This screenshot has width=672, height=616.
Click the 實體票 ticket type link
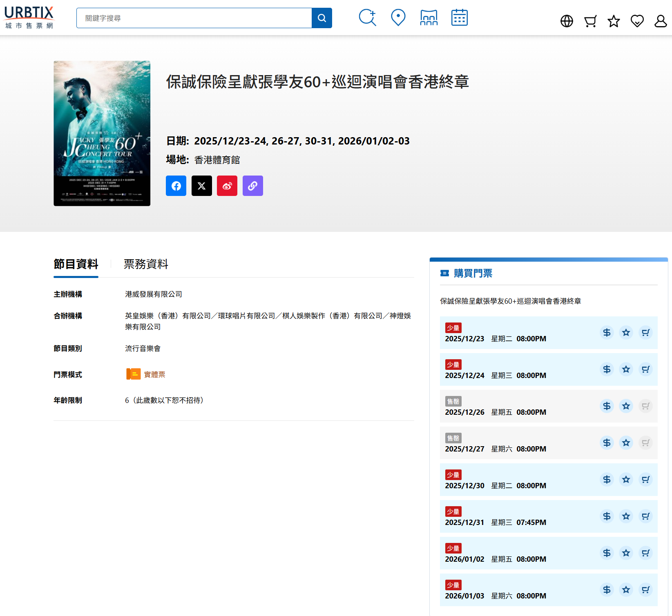(x=154, y=374)
